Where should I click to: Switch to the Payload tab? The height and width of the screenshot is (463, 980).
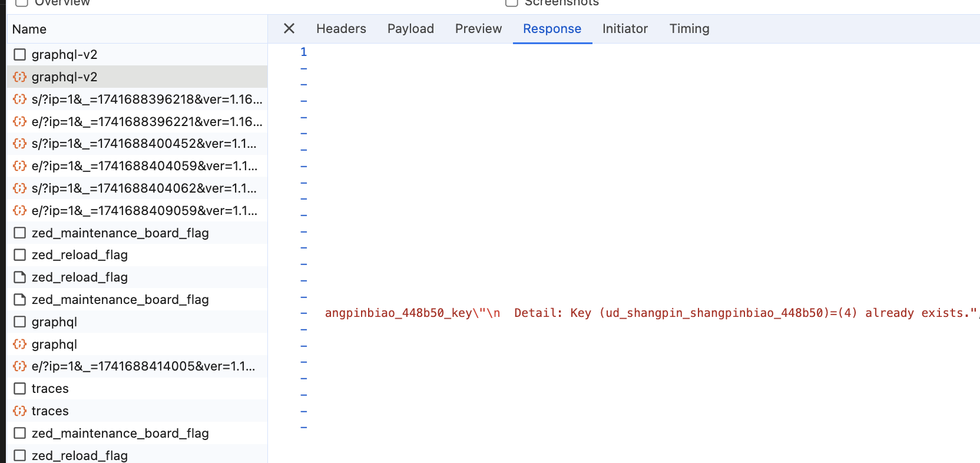click(x=410, y=28)
